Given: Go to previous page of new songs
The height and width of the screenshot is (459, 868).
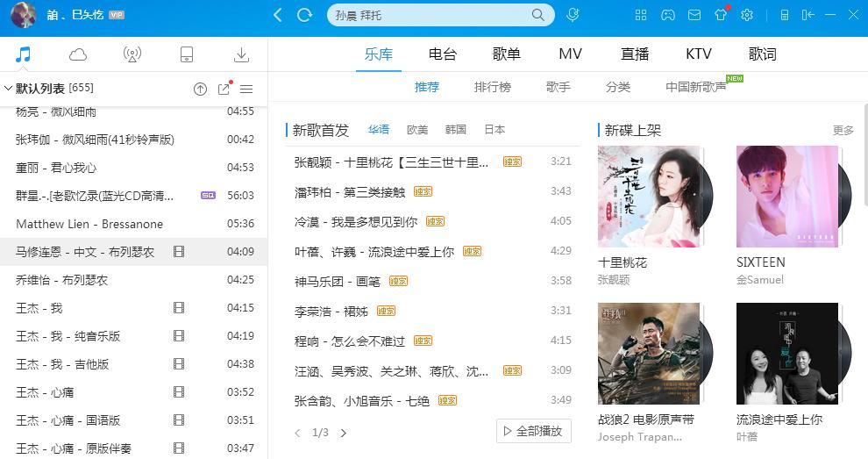Looking at the screenshot, I should [298, 433].
